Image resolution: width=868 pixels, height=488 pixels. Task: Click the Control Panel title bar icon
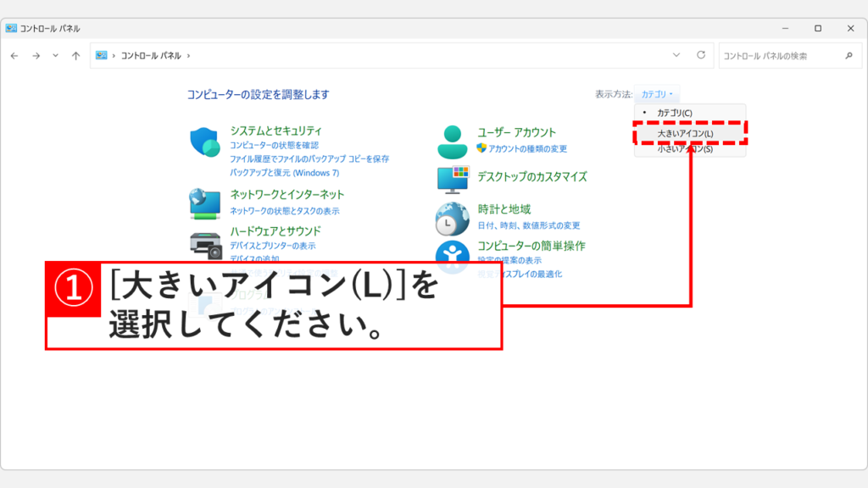[11, 28]
